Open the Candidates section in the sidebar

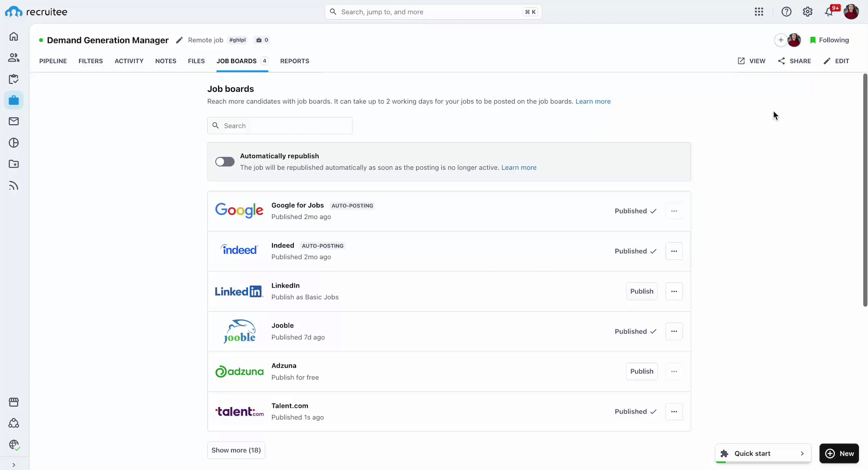[13, 57]
